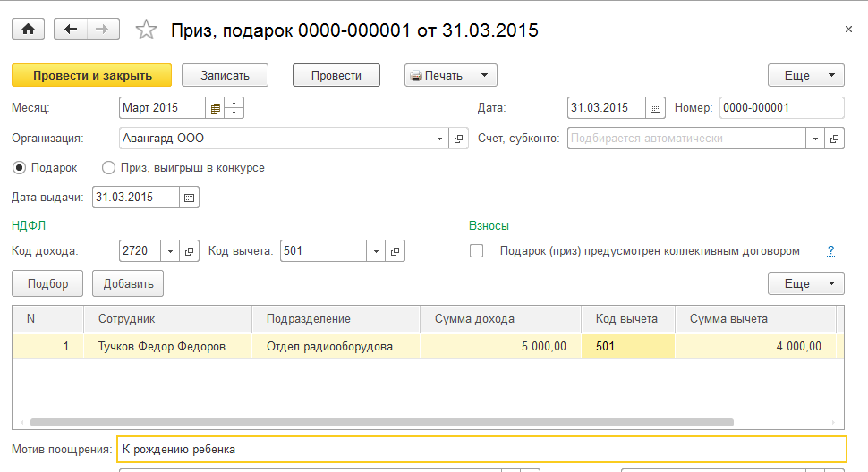Open the top 'Еще' menu

tap(806, 75)
